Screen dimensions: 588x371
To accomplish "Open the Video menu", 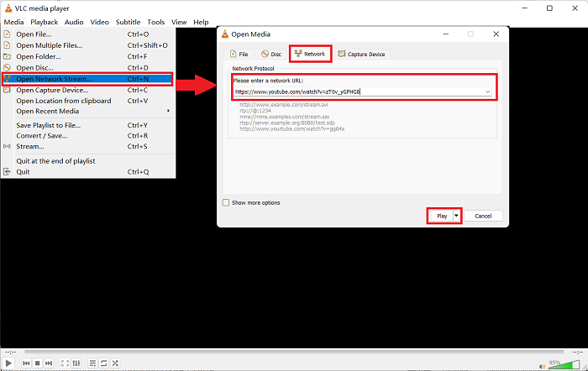I will click(x=100, y=22).
